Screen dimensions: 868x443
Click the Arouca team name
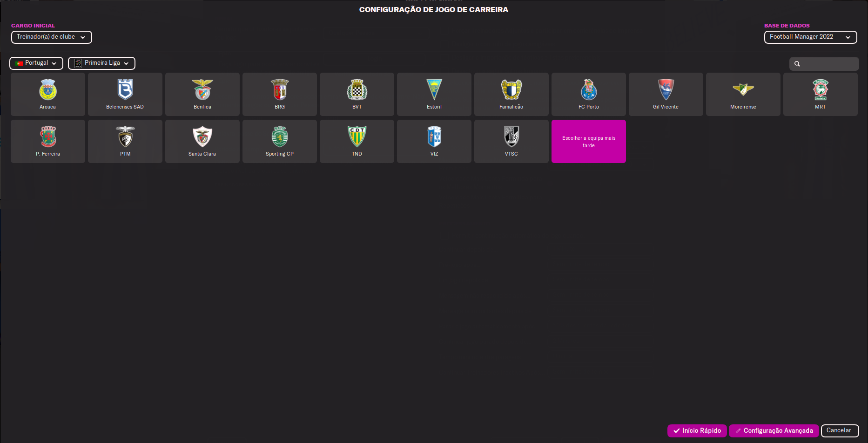(x=48, y=107)
